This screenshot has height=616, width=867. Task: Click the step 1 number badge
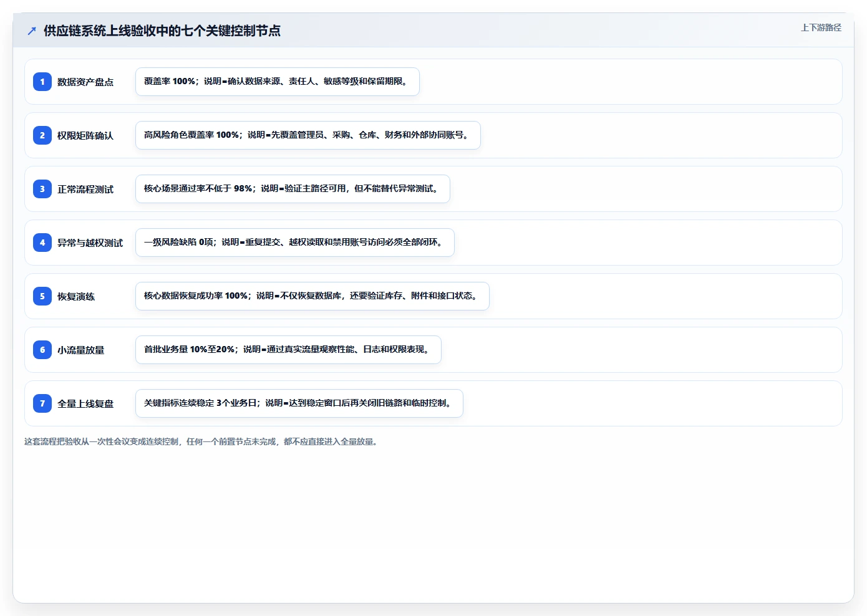(x=42, y=82)
